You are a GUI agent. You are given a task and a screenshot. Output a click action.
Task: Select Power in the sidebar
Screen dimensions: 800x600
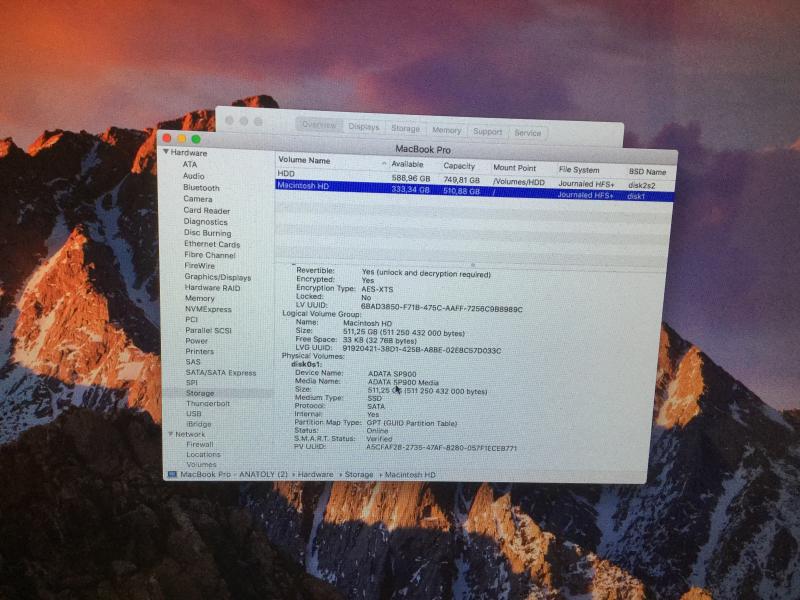pos(196,341)
